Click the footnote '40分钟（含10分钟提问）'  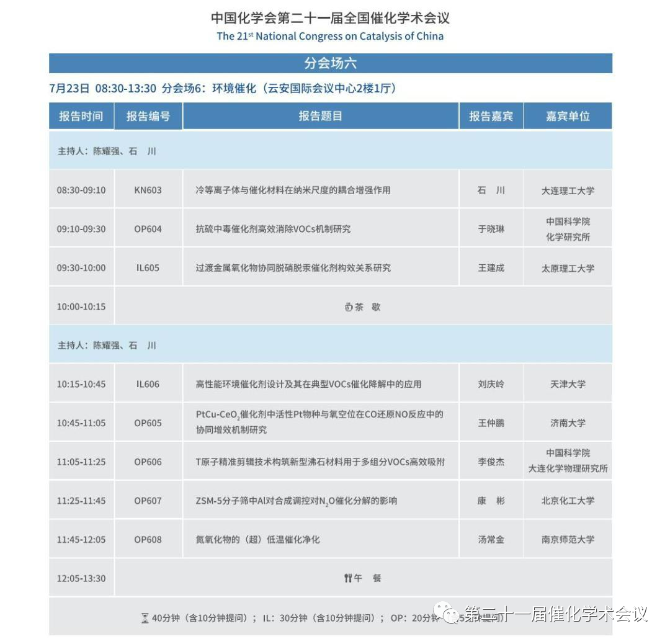(200, 619)
